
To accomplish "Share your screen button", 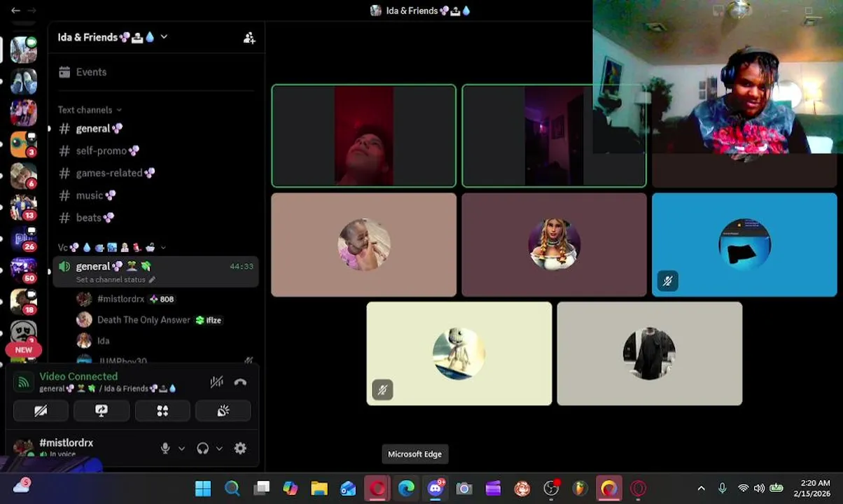I will pyautogui.click(x=102, y=411).
